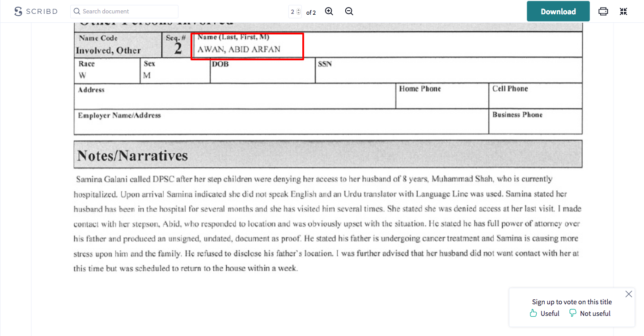Dismiss the sign-up vote popup with the X
644x336 pixels.
pos(629,294)
